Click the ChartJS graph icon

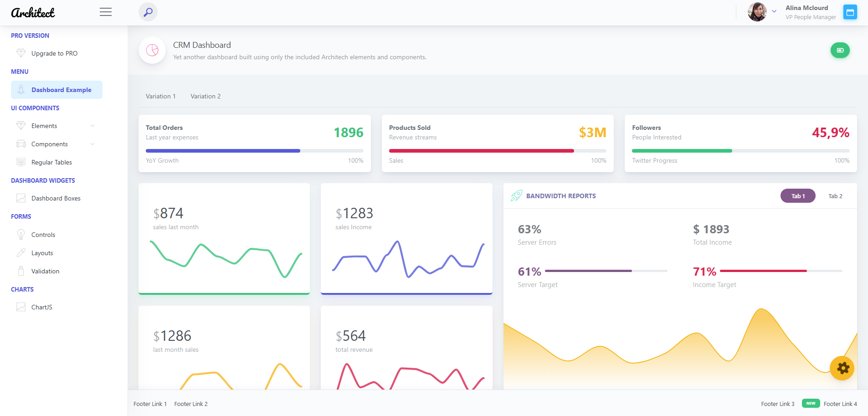21,307
